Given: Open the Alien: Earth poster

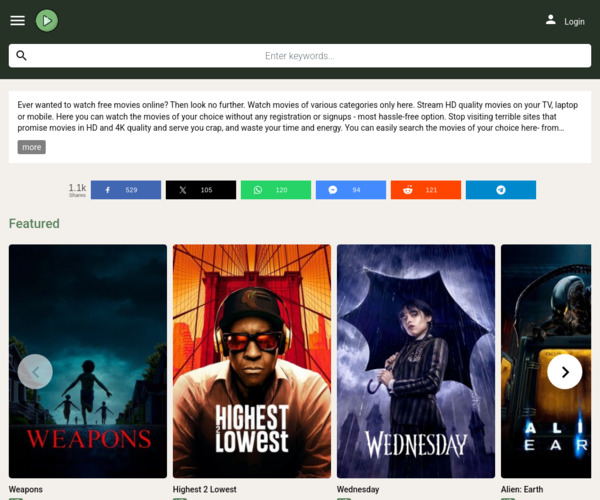Looking at the screenshot, I should pos(546,361).
